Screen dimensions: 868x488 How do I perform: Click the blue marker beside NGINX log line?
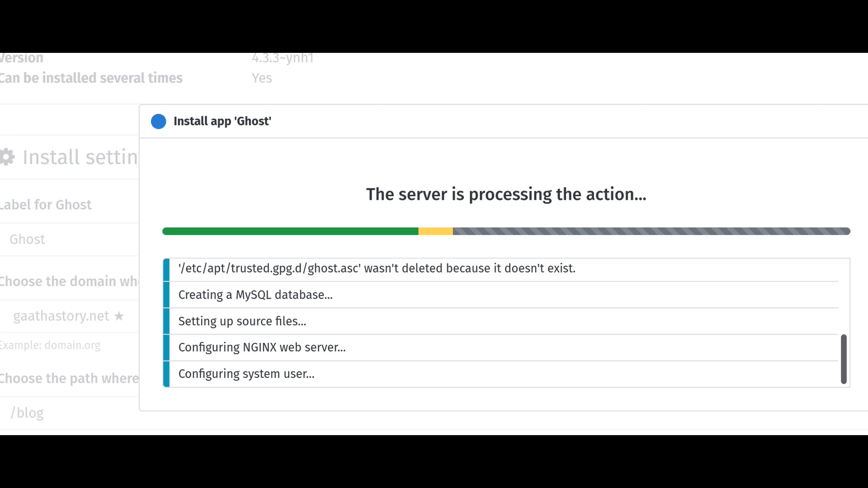[x=166, y=347]
